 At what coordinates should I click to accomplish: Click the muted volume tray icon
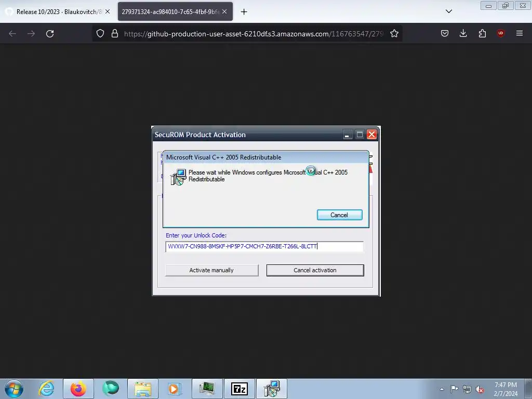(480, 389)
